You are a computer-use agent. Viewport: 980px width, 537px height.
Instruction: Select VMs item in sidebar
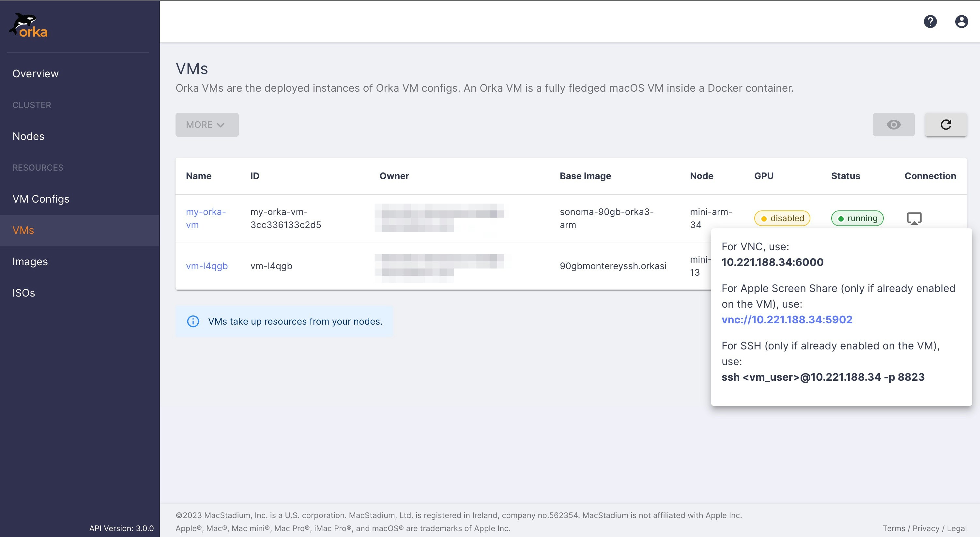click(x=23, y=230)
